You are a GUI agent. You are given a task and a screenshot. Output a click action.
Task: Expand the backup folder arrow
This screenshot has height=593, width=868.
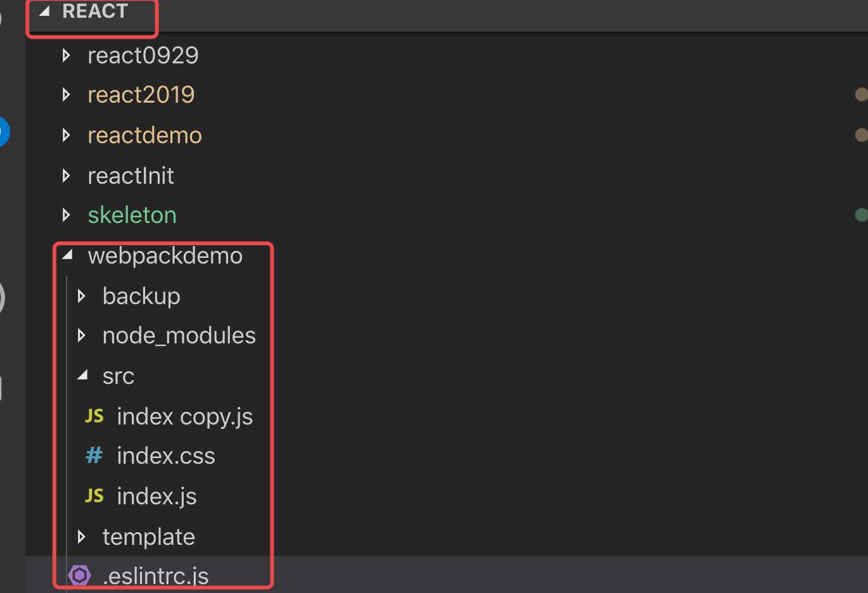(x=81, y=296)
